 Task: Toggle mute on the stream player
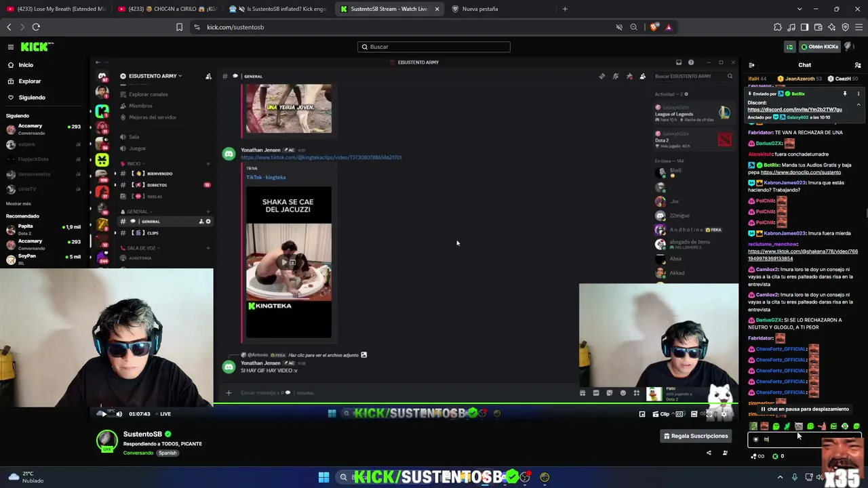pyautogui.click(x=119, y=413)
